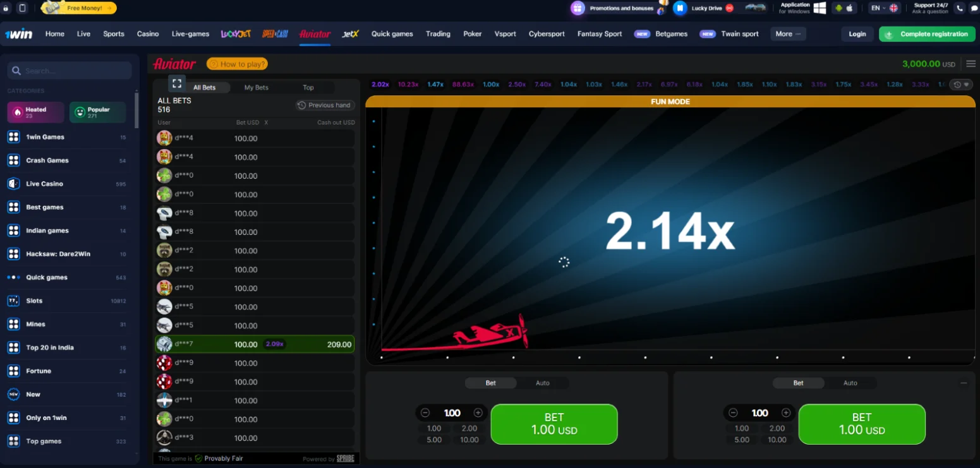Open the Speed & Cash game logo

click(275, 34)
